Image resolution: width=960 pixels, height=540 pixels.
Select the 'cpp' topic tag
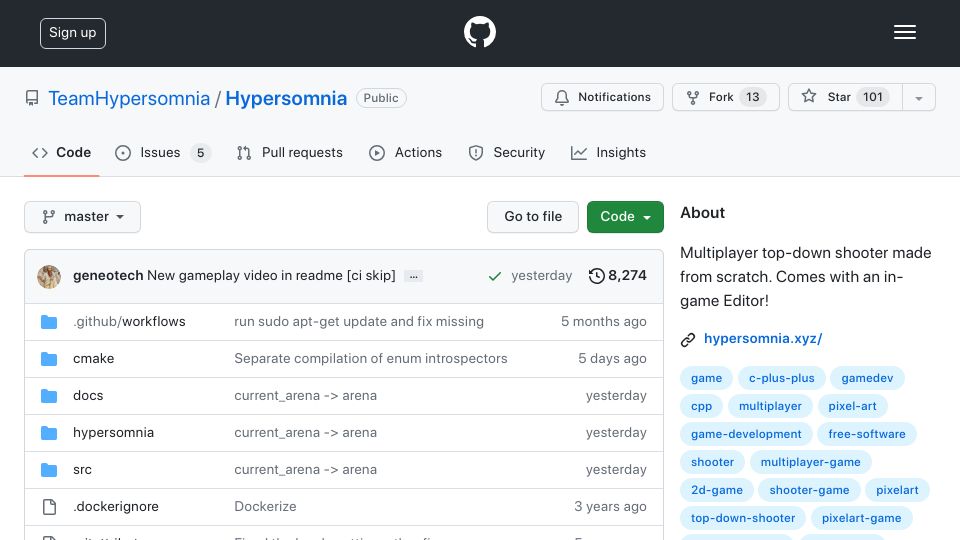pyautogui.click(x=702, y=407)
